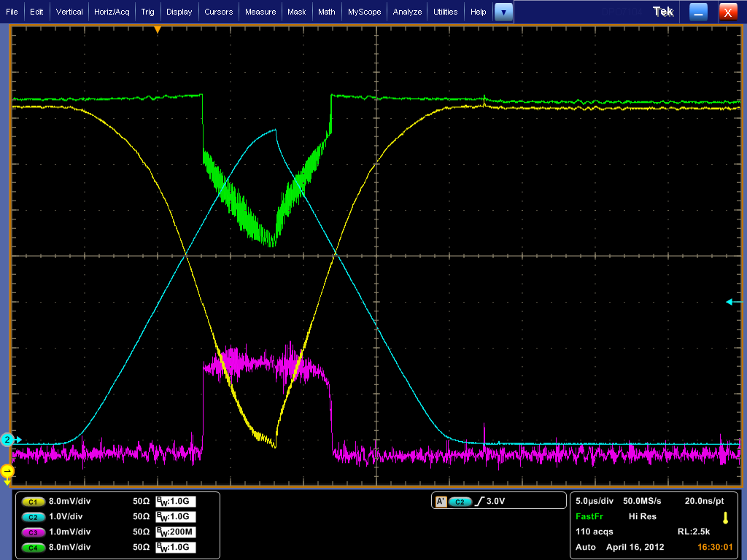Screen dimensions: 747x560
Task: Click the C3 bandwidth 200M readout
Action: pos(176,532)
